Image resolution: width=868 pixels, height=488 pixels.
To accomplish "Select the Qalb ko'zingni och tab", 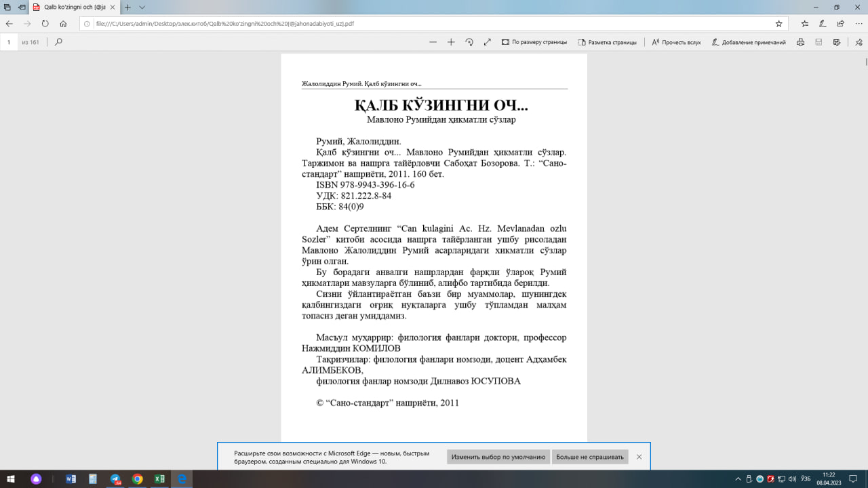I will [x=68, y=8].
